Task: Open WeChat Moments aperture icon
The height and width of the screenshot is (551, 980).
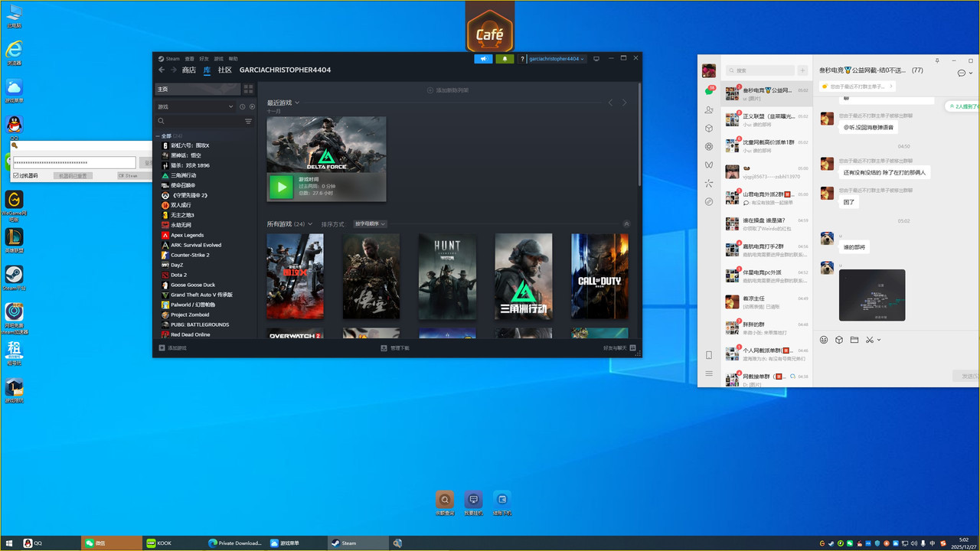Action: (x=709, y=147)
